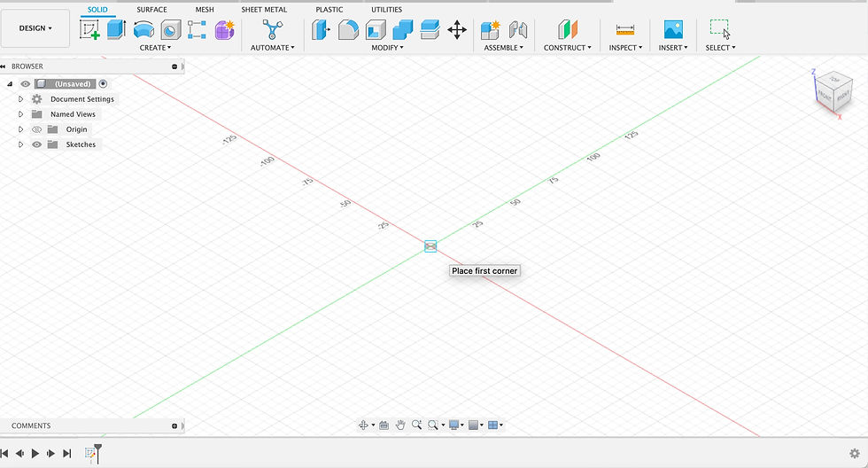Open the CREATE dropdown menu
868x468 pixels.
pos(155,48)
